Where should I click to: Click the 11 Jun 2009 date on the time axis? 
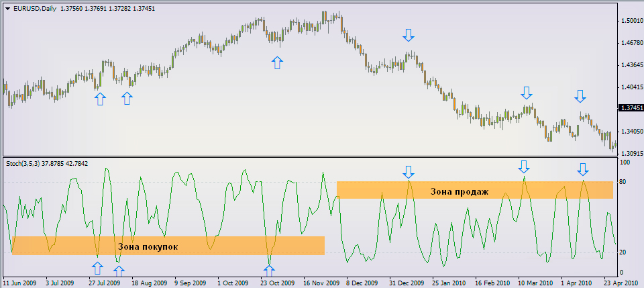(19, 283)
